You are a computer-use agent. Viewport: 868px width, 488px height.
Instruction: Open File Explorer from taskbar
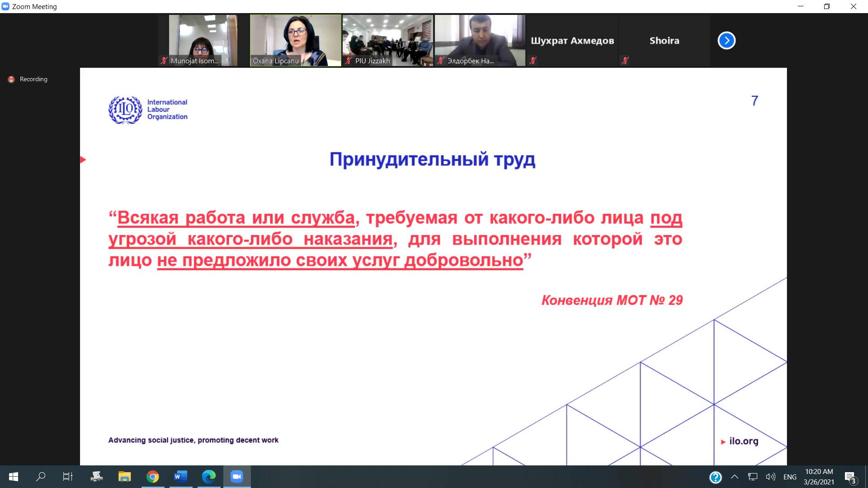point(124,477)
